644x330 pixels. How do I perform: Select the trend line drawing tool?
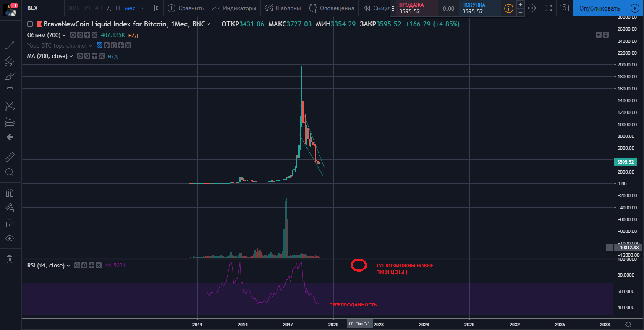(x=10, y=46)
